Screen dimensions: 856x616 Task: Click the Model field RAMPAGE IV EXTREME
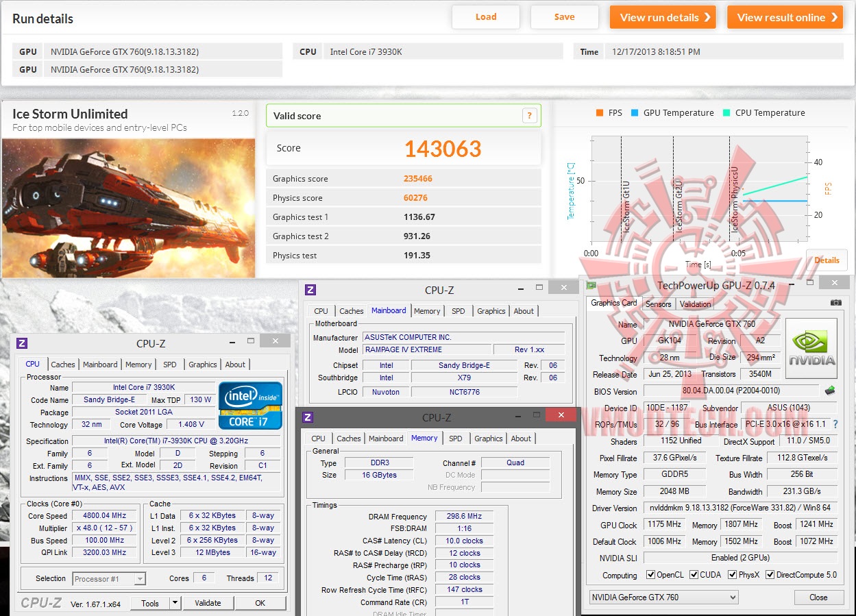tap(427, 349)
